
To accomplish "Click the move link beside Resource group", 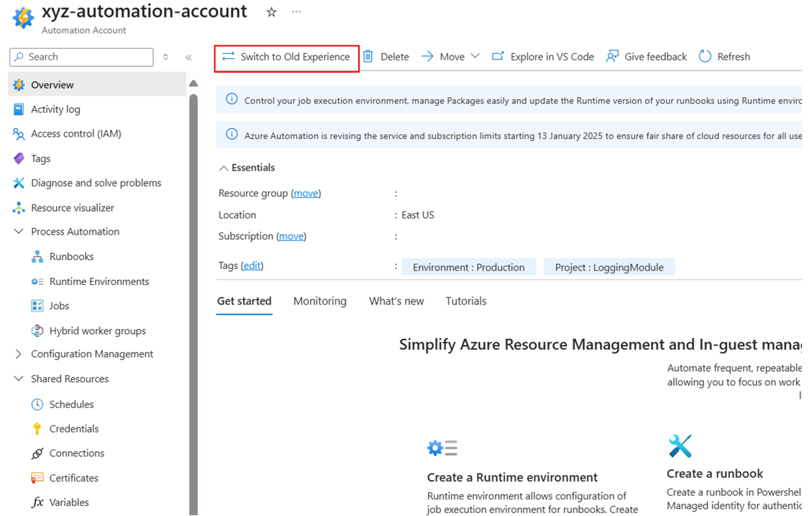I will pyautogui.click(x=306, y=193).
